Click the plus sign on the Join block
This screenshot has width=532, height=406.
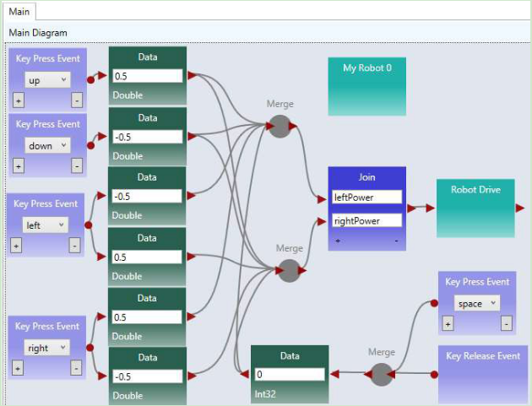pos(338,241)
